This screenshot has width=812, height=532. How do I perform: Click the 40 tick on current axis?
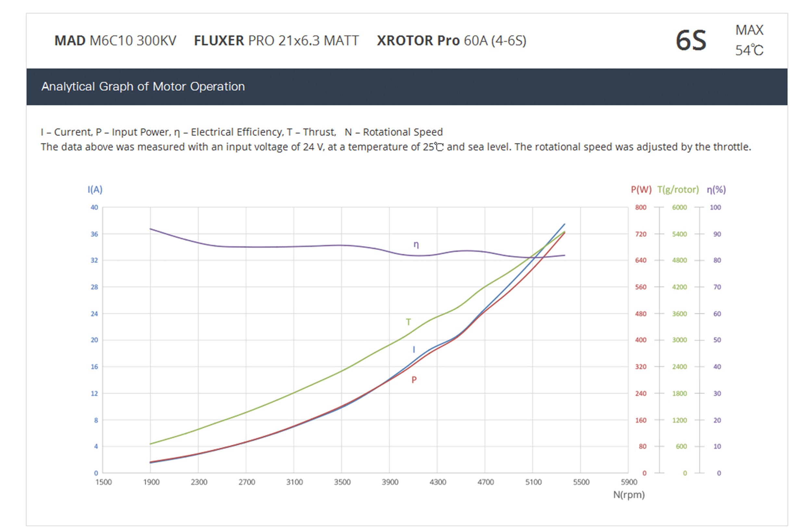pos(94,207)
